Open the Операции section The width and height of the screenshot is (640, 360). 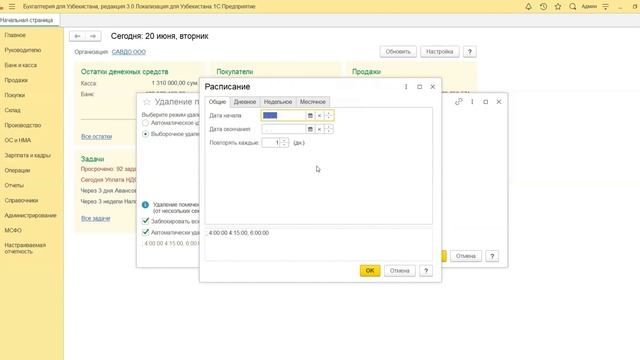click(17, 171)
